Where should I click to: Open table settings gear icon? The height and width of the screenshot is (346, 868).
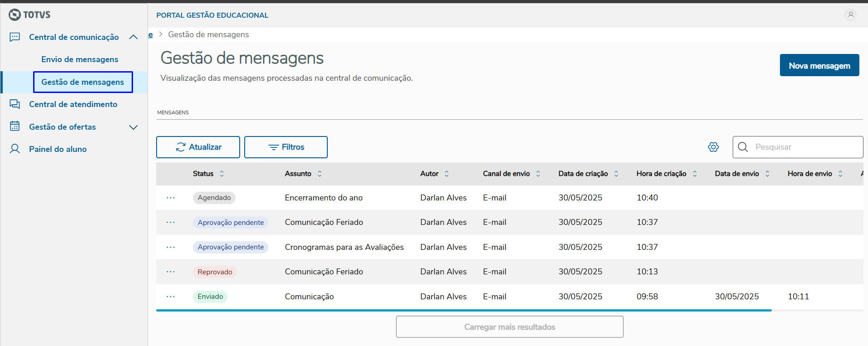pos(713,147)
